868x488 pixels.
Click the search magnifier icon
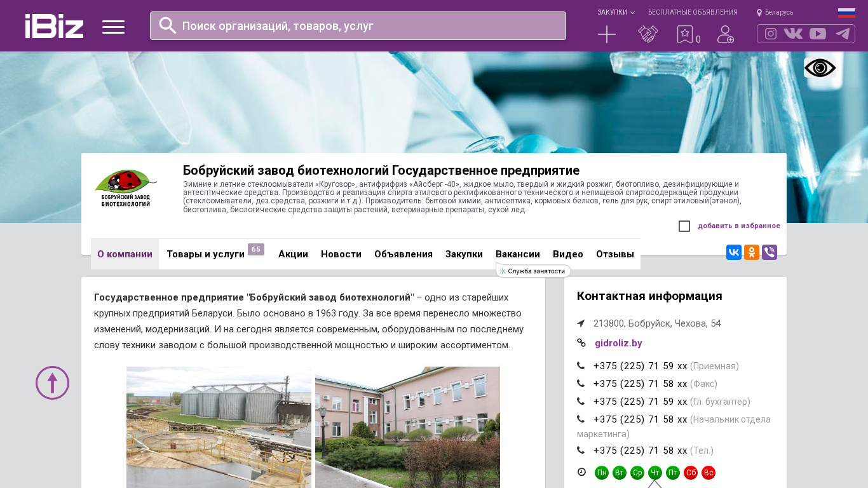point(168,25)
